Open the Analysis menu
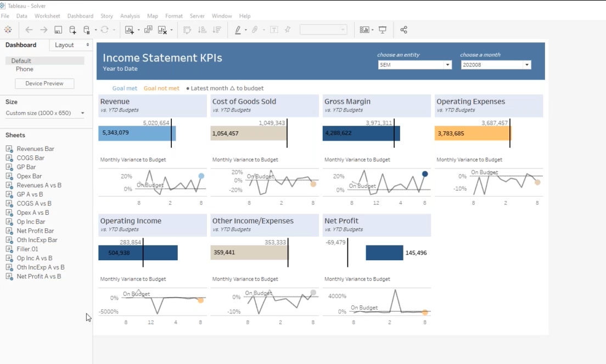The width and height of the screenshot is (606, 364). pos(130,16)
